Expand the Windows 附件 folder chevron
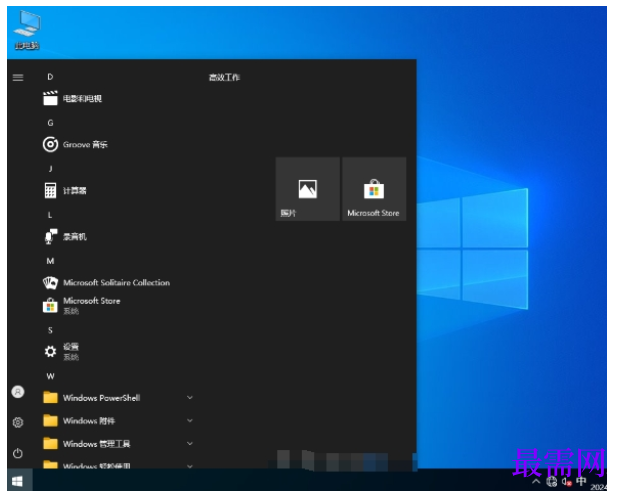The width and height of the screenshot is (624, 494). [190, 420]
